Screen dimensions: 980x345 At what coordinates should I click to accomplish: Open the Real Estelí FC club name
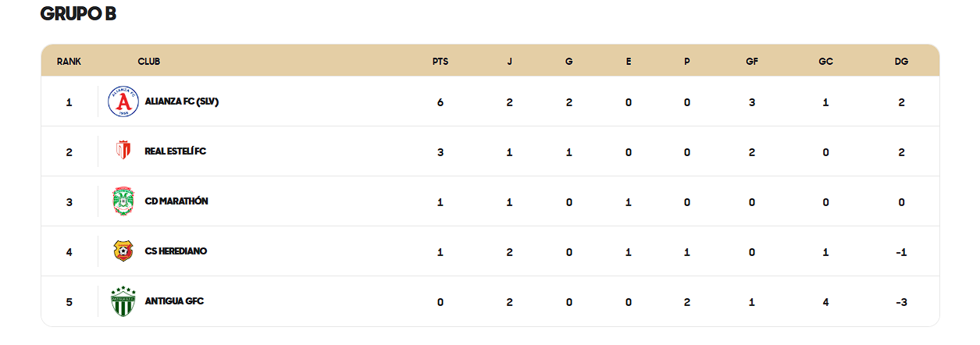click(x=176, y=151)
